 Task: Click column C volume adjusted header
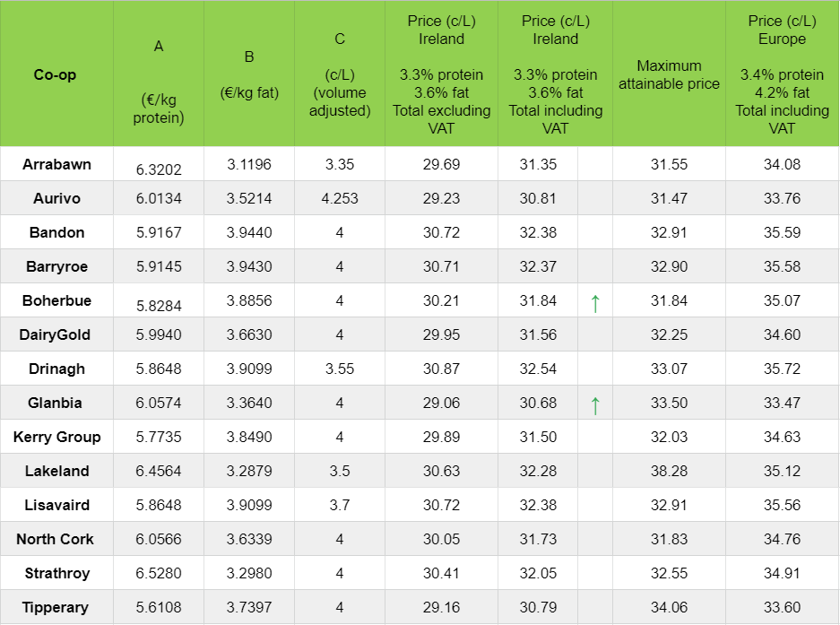[x=340, y=74]
